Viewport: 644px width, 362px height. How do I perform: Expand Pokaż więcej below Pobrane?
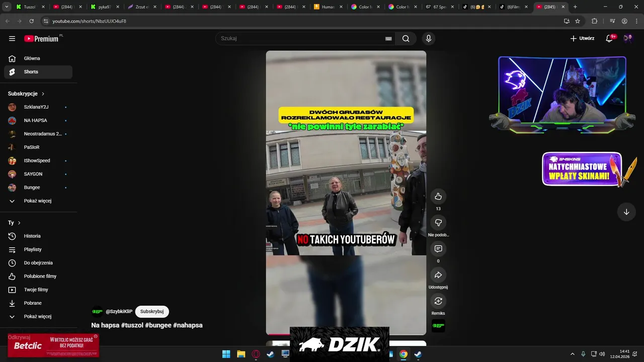click(38, 316)
